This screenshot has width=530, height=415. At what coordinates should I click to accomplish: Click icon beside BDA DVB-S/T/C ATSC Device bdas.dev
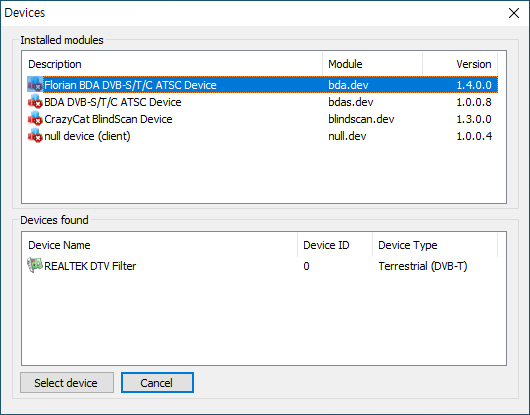click(35, 102)
